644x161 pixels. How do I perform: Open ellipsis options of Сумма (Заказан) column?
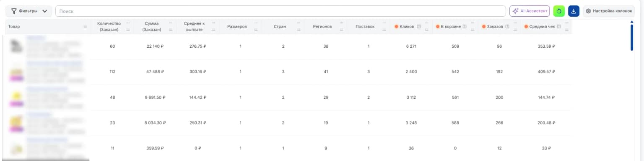click(x=171, y=23)
